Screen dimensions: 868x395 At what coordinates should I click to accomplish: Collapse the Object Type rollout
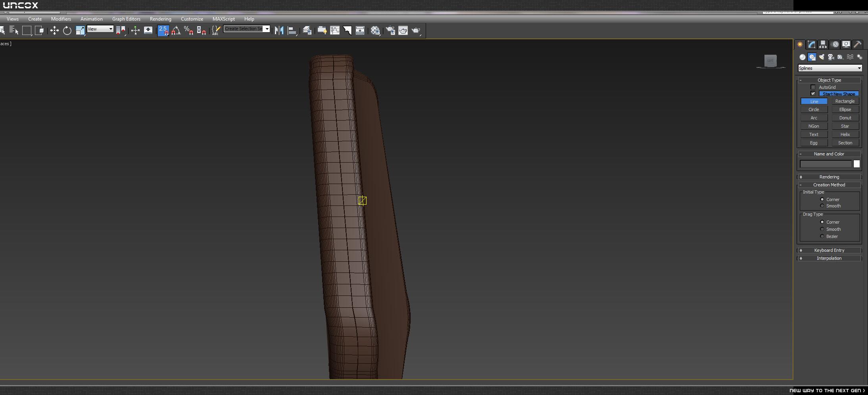[829, 80]
